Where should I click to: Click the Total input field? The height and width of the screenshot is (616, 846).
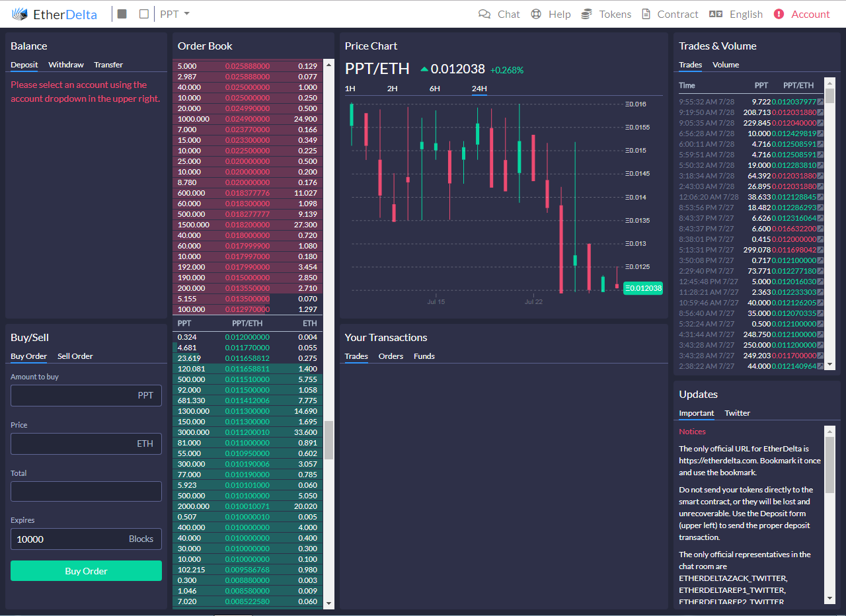(x=86, y=491)
